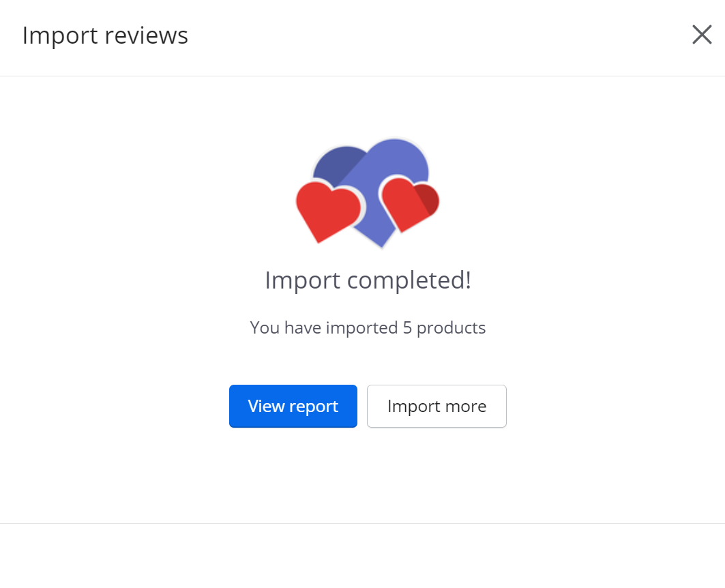
Task: Click the word 'reviews' in dialog title
Action: click(x=147, y=35)
